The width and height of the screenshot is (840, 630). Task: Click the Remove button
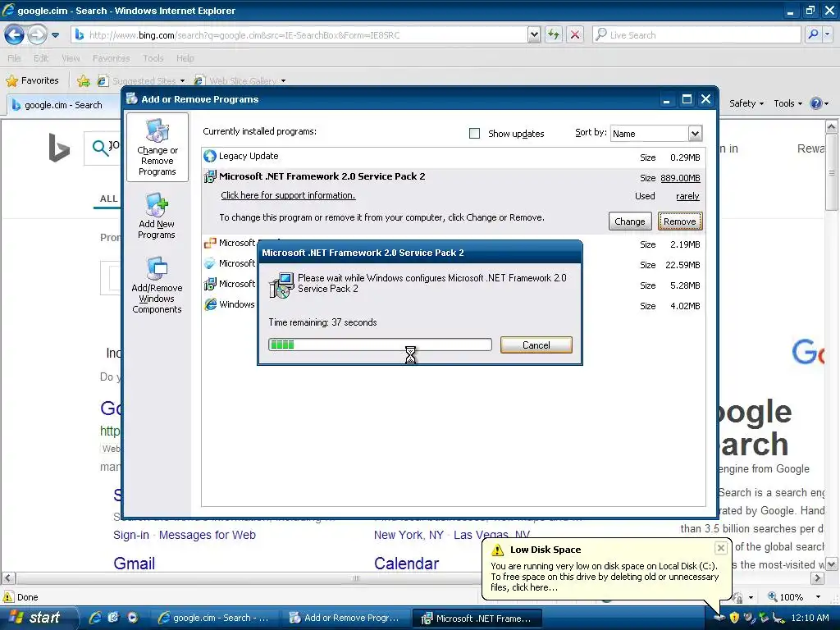680,221
